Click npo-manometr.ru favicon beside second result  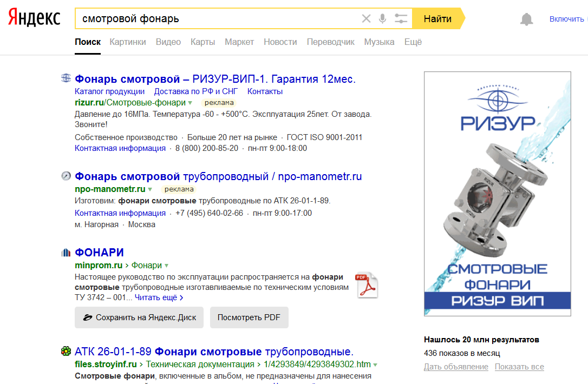click(x=66, y=176)
